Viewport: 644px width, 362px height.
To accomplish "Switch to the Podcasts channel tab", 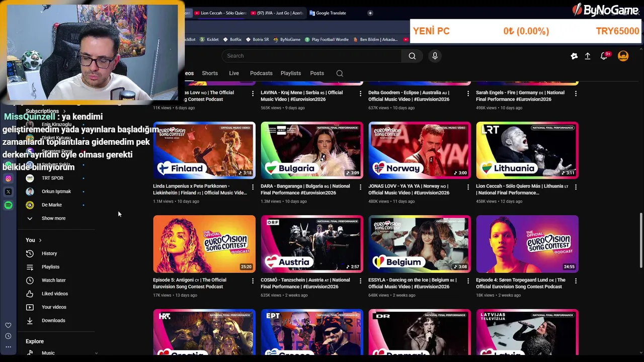I will [261, 73].
